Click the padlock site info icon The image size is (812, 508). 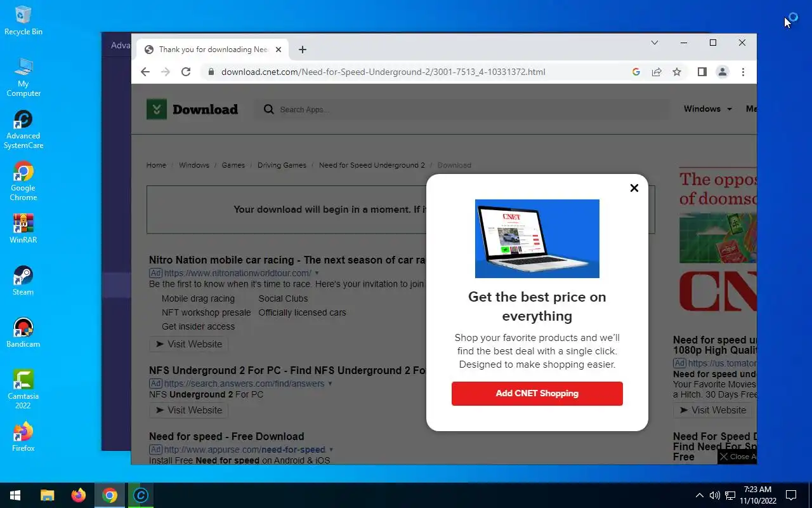coord(211,72)
